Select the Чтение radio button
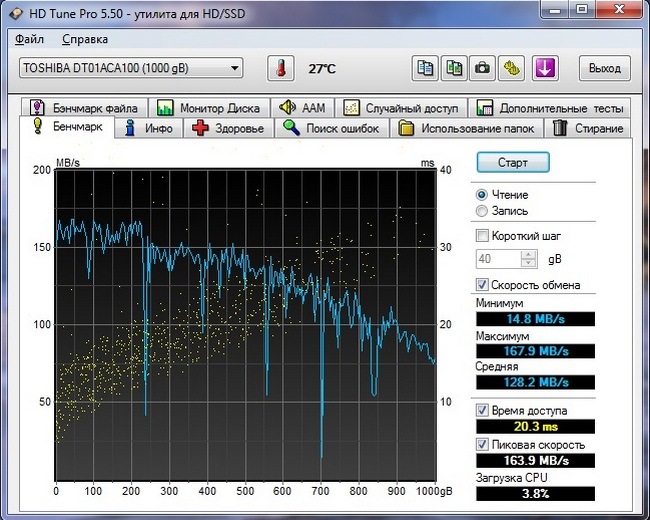This screenshot has height=520, width=650. 483,195
